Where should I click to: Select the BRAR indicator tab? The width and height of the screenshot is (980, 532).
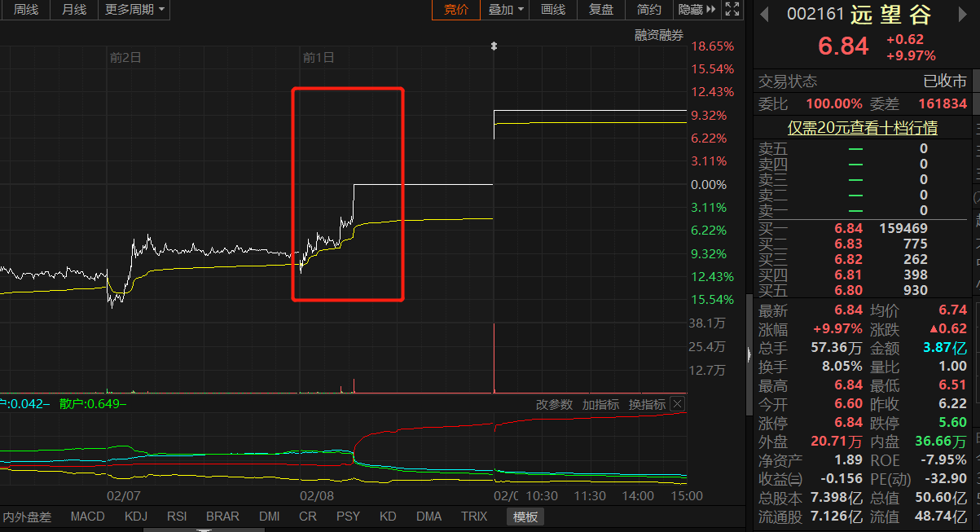click(222, 517)
